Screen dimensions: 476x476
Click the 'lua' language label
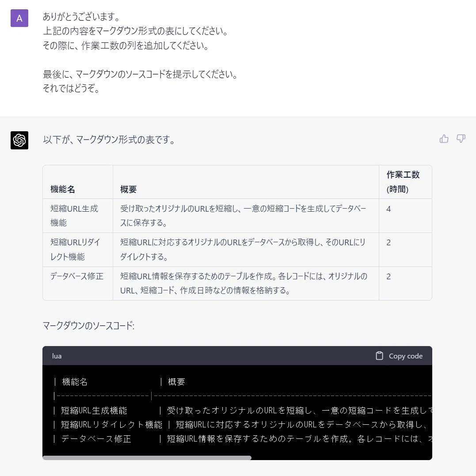point(57,356)
